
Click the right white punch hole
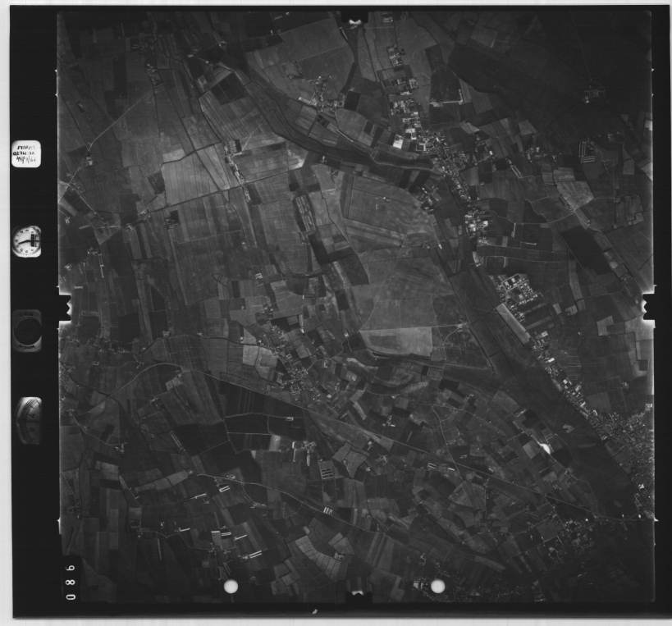coord(437,586)
